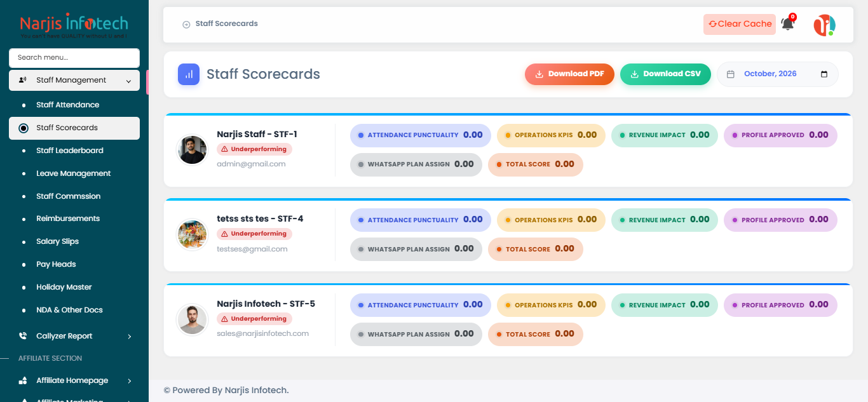
Task: Open the notification bell icon
Action: click(x=788, y=24)
